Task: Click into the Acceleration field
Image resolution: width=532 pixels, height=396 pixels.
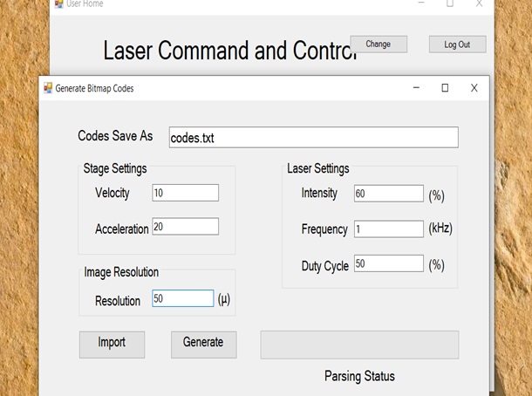Action: pyautogui.click(x=185, y=227)
